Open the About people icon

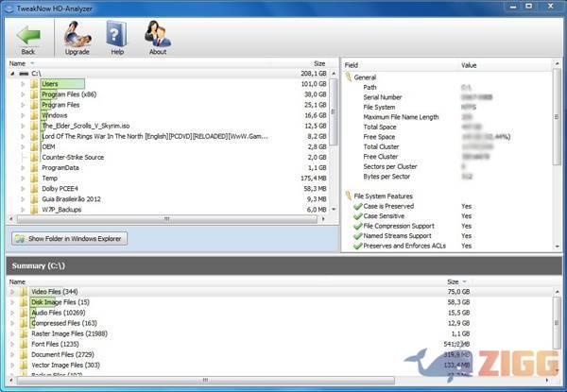158,39
